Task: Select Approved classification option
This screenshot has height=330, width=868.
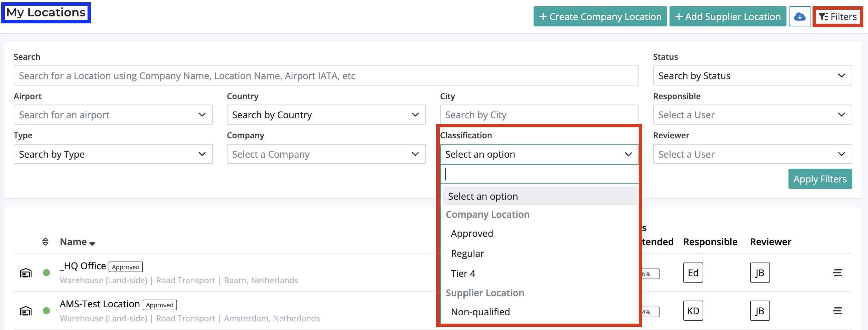Action: coord(472,233)
